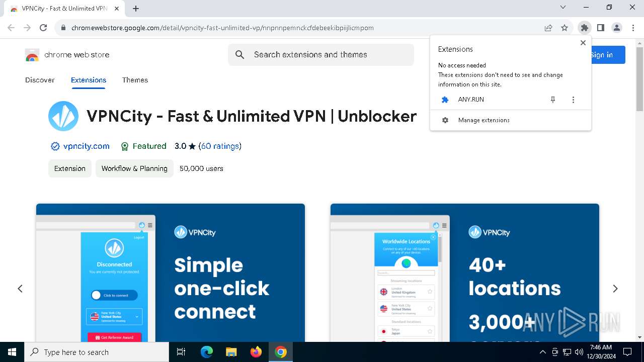This screenshot has width=644, height=362.
Task: Click the address bar URL
Action: pos(222,28)
